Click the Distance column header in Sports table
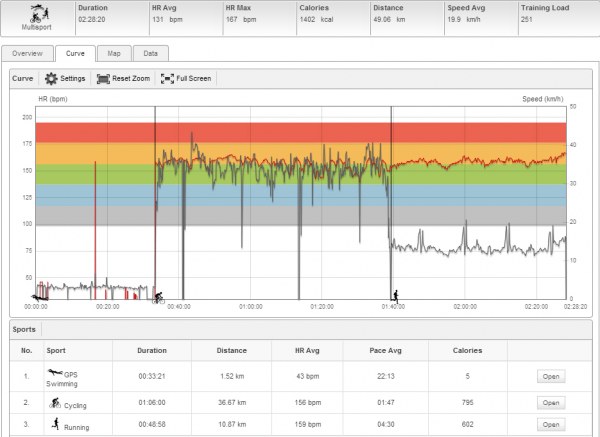This screenshot has width=600, height=437. pos(232,351)
